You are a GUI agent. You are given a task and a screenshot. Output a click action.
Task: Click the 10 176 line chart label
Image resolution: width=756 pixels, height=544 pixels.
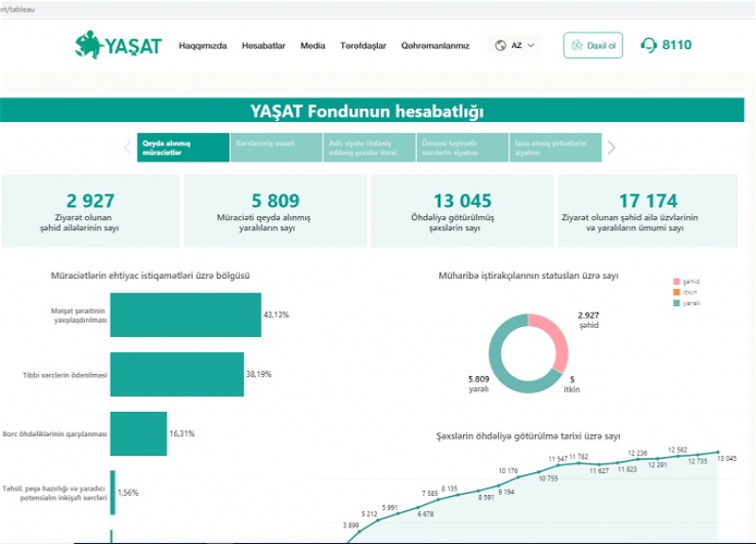coord(508,470)
